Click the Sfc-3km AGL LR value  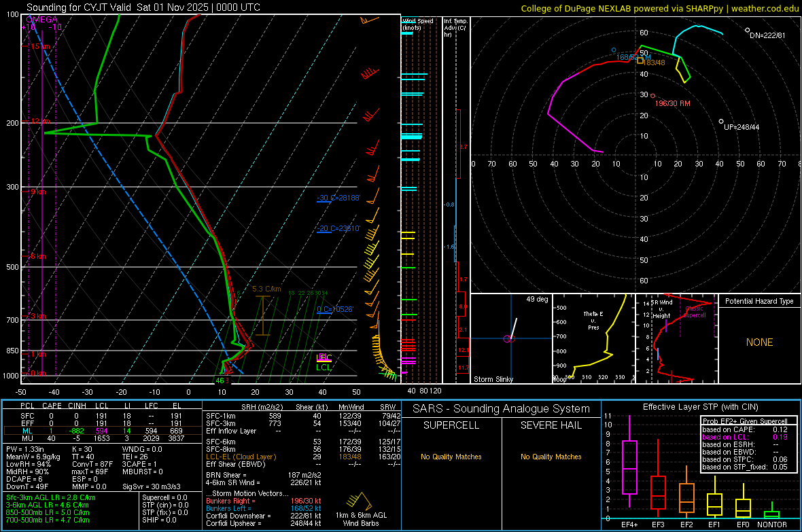(51, 497)
